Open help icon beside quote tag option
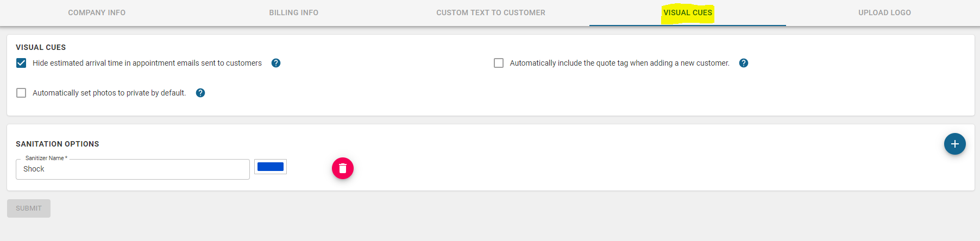Screen dimensions: 980x241 point(744,63)
